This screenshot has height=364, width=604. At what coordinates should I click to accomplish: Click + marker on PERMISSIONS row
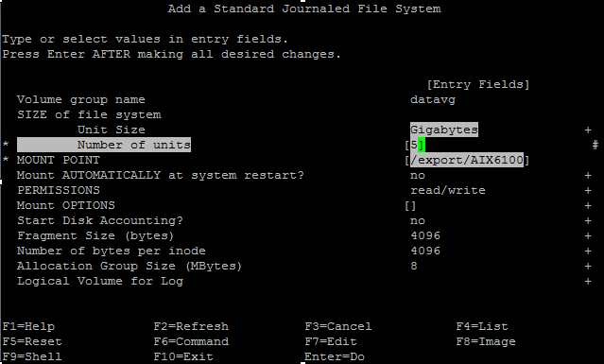588,191
